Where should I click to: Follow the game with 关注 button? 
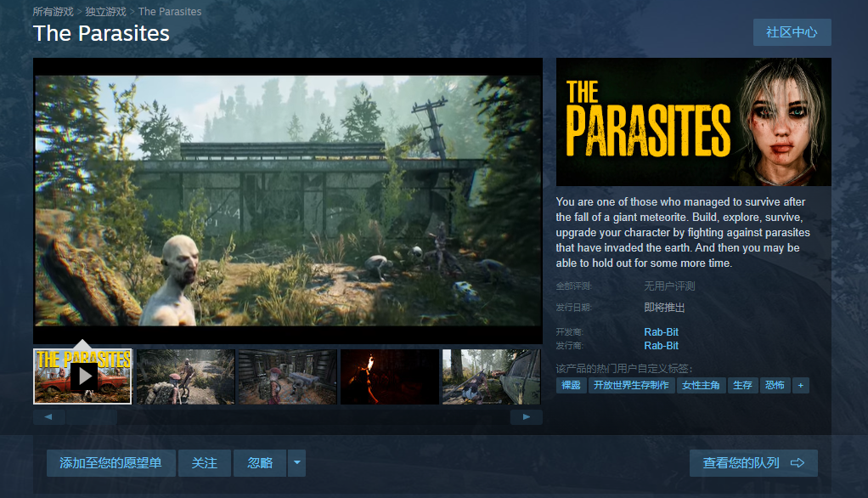[205, 463]
